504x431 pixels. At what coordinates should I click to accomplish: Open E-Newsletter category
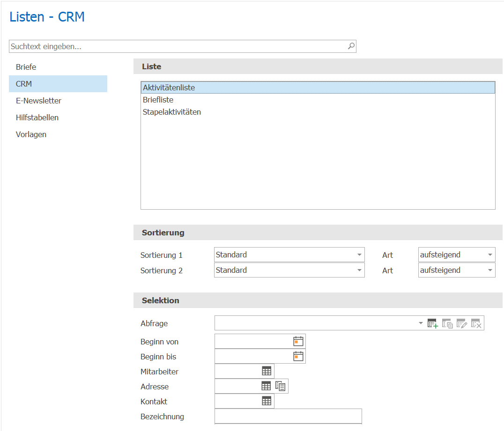click(58, 101)
